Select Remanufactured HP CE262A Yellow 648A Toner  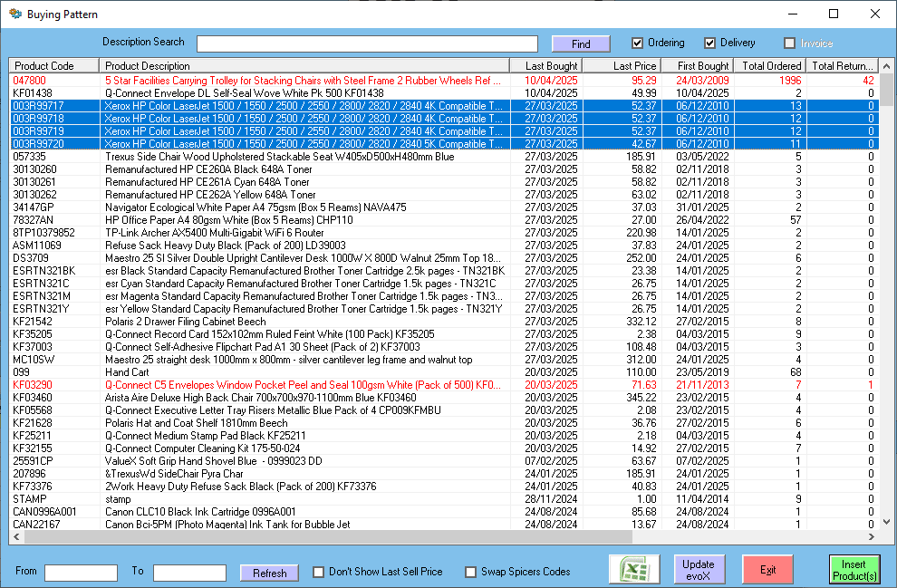[444, 195]
